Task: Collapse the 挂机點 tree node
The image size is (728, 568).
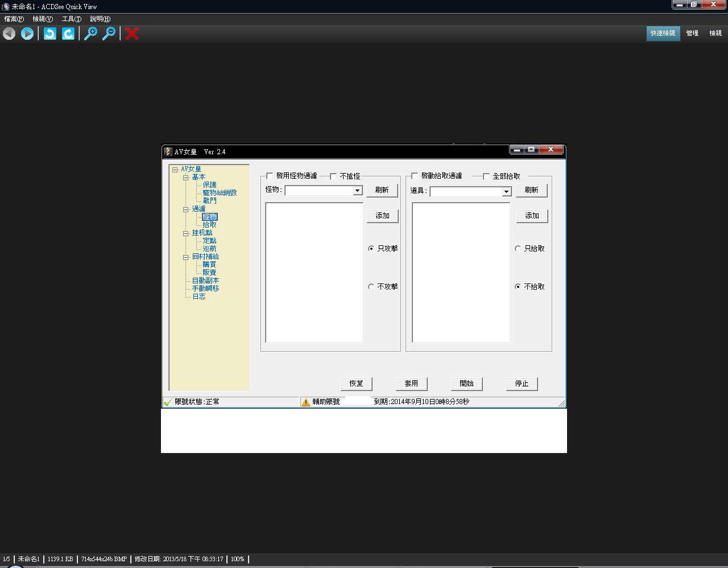Action: point(186,233)
